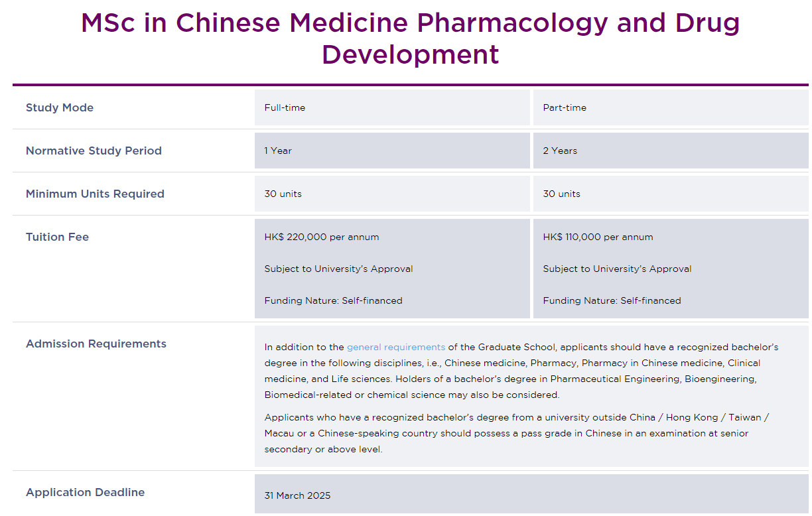Click the HK$ 220,000 per annum text
This screenshot has width=812, height=516.
click(x=322, y=237)
